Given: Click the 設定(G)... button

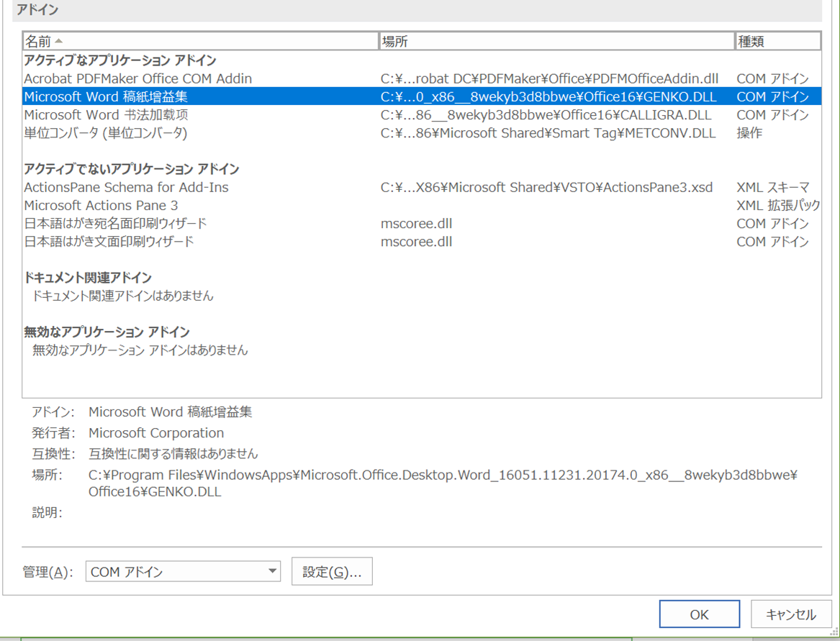Looking at the screenshot, I should (332, 571).
